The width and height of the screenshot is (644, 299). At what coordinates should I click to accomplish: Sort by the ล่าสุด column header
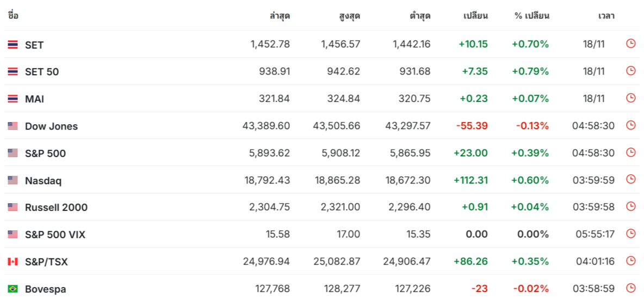coord(280,16)
